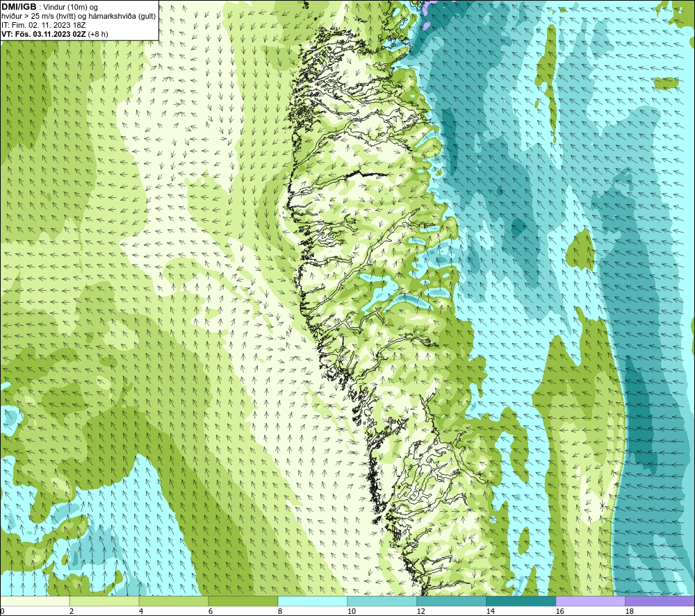Click the darker green 6–8 m/s legend swatch
Image resolution: width=695 pixels, height=616 pixels.
pyautogui.click(x=243, y=601)
